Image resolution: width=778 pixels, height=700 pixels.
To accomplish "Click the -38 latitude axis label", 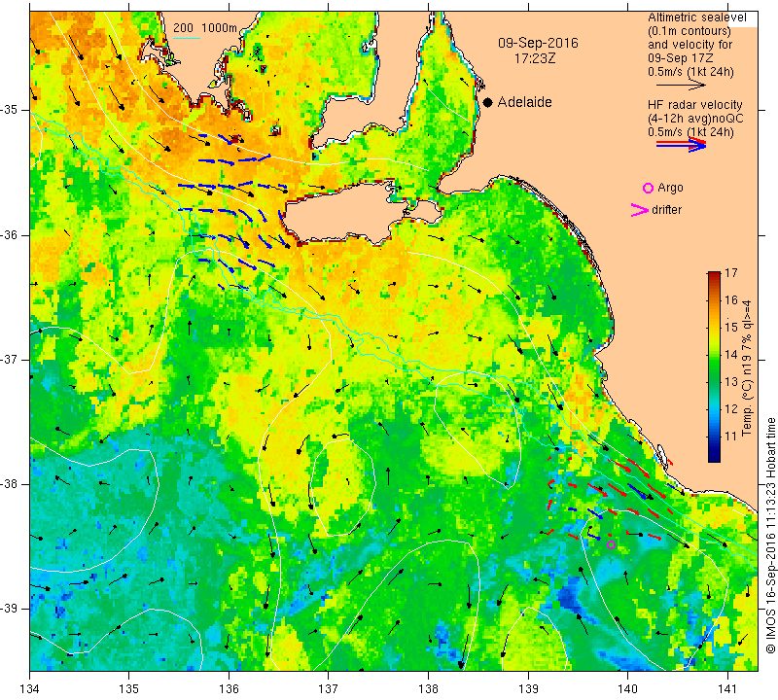I will pyautogui.click(x=10, y=484).
